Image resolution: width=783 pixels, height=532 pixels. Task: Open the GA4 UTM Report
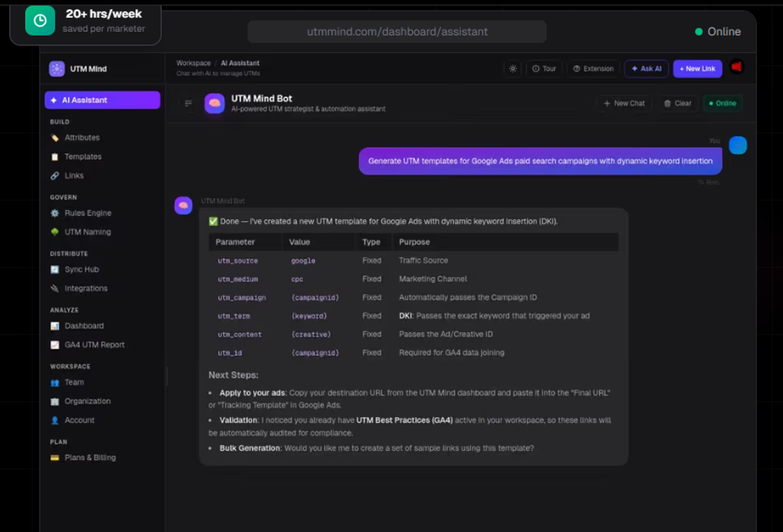[x=94, y=344]
